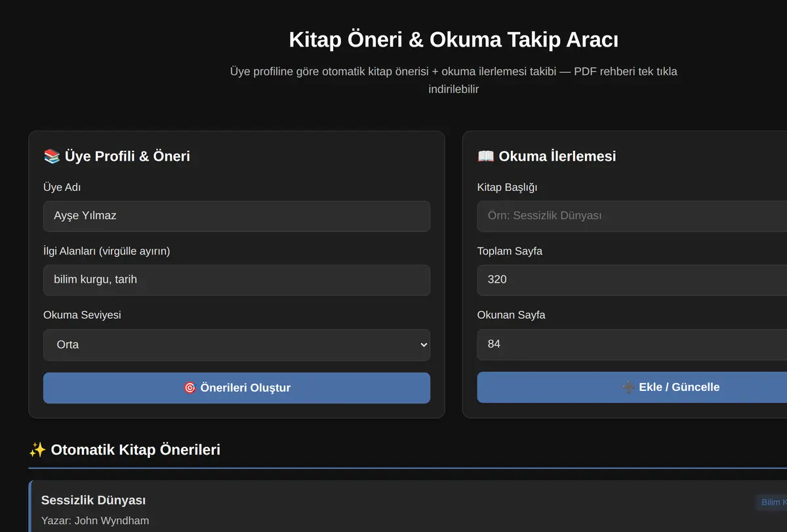Click the Sessizlik Dünyası book title
Viewport: 787px width, 532px height.
94,501
